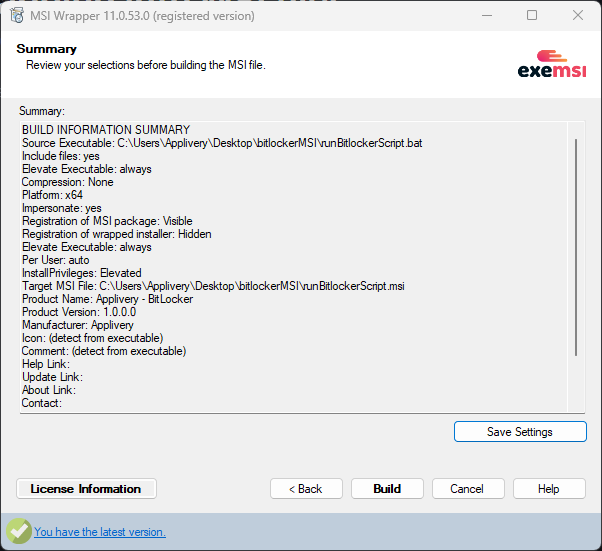
Task: Click the 'Manufacturer: Applivery' line
Action: point(78,325)
